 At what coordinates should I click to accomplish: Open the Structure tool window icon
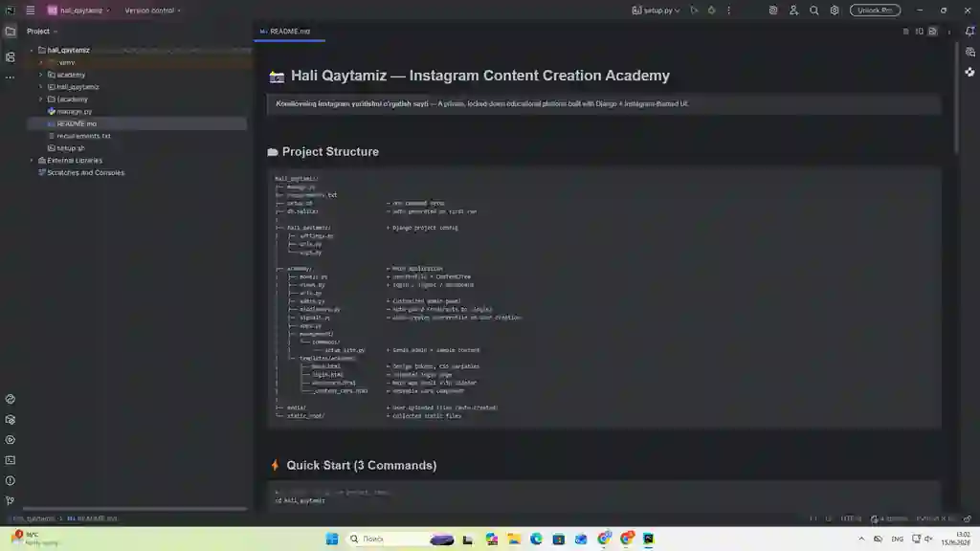[x=10, y=57]
